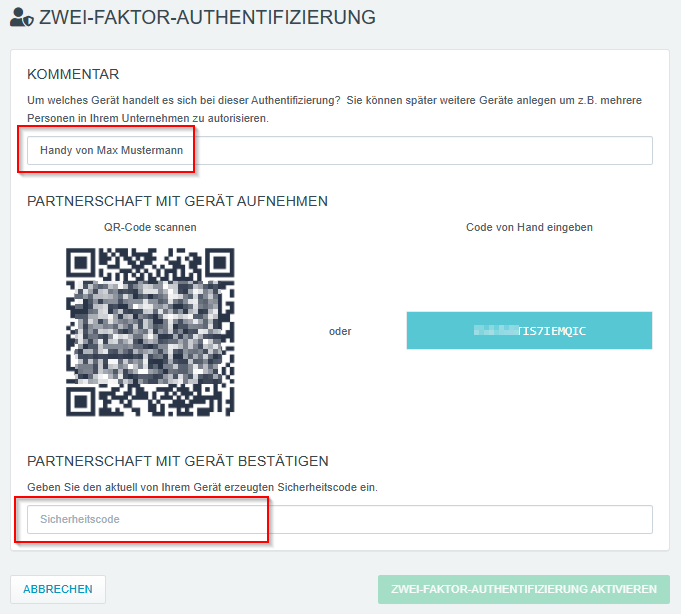Click the blurred part of manual code
The image size is (681, 614).
pos(496,330)
